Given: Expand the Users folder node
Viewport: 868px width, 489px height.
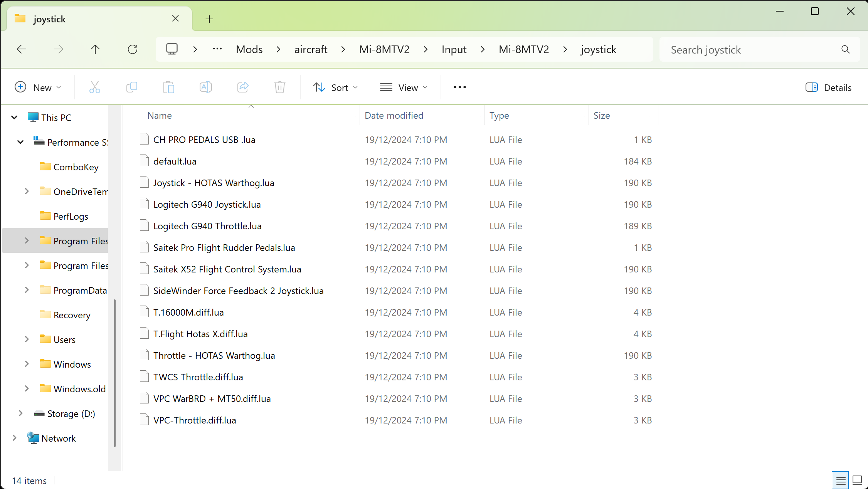Looking at the screenshot, I should pos(27,339).
